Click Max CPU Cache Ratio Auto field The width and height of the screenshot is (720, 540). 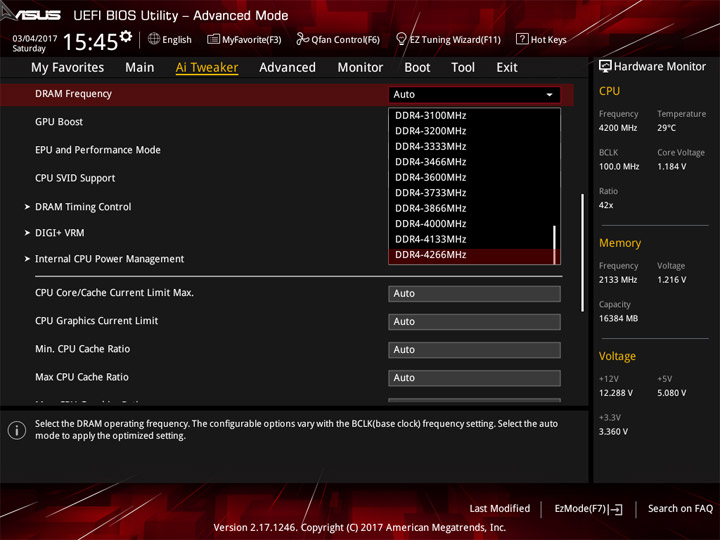(x=474, y=377)
